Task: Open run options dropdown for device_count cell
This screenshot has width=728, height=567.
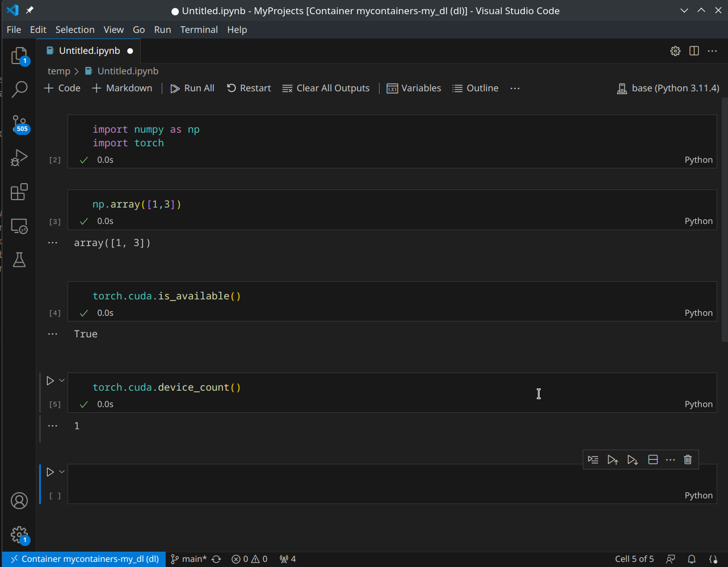Action: [x=62, y=380]
